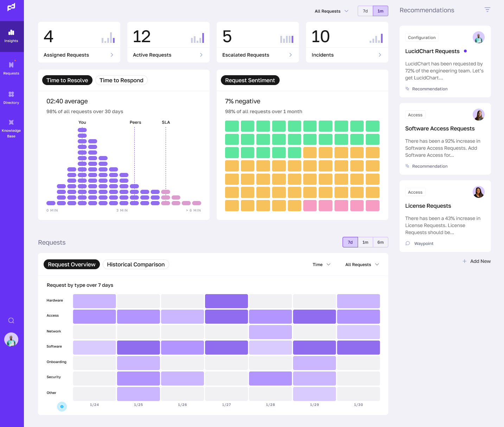Click the '7% negative' sentiment value
The image size is (504, 427).
tap(243, 101)
